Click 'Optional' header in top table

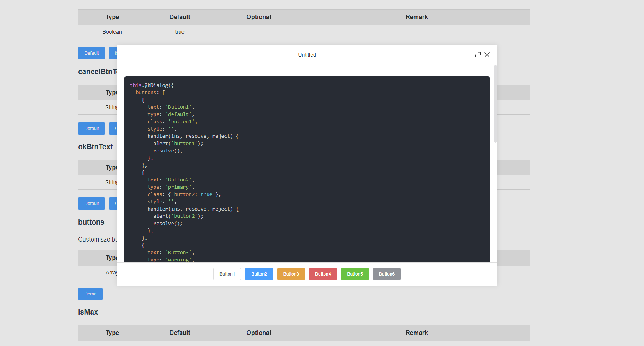258,17
